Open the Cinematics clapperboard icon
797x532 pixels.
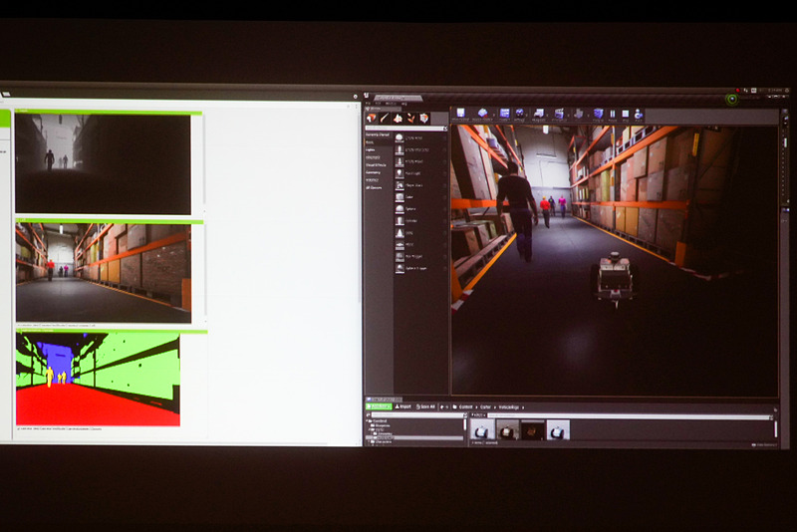pyautogui.click(x=559, y=114)
